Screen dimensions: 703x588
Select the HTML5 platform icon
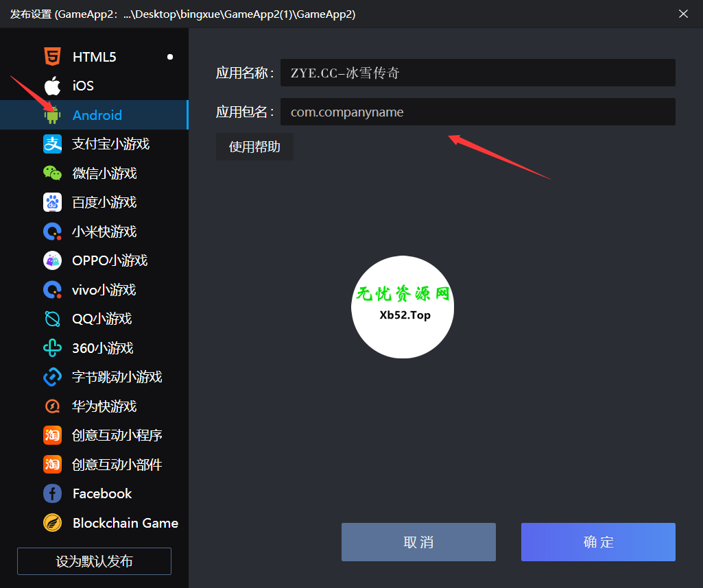52,57
